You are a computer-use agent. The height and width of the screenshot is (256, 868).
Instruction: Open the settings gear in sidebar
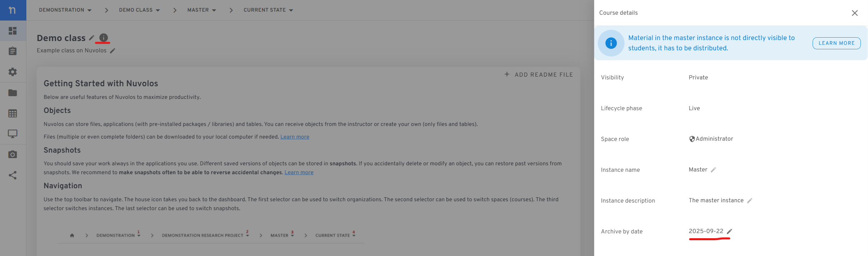[13, 72]
